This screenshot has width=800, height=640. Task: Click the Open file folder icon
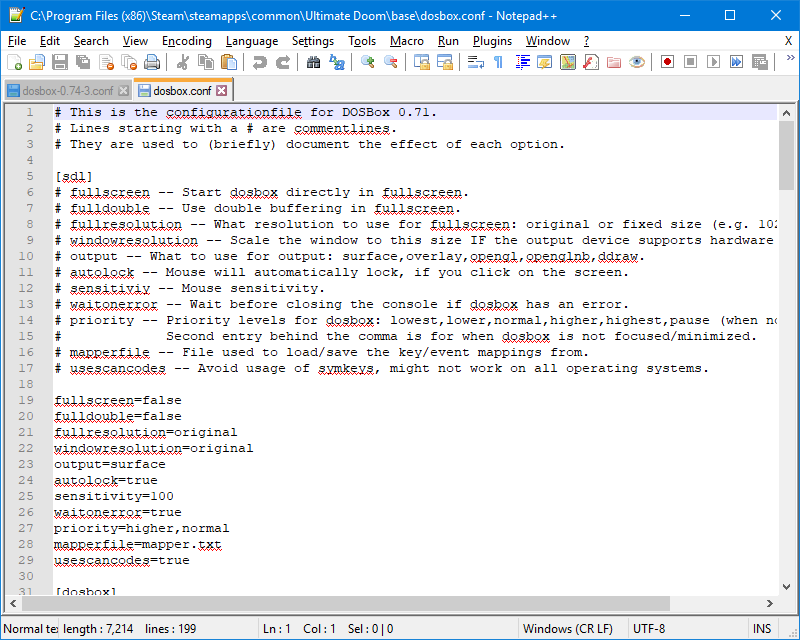[37, 62]
